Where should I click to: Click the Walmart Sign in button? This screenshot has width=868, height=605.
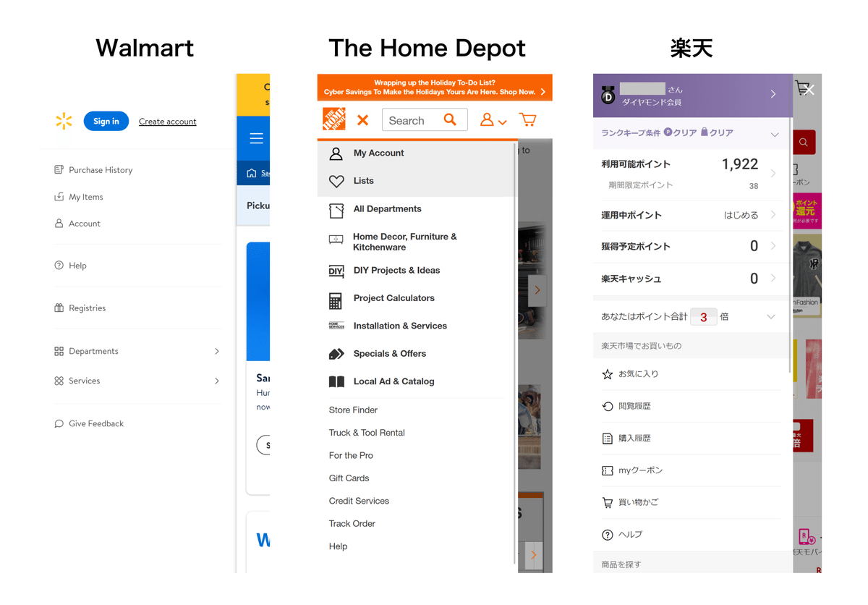point(106,121)
